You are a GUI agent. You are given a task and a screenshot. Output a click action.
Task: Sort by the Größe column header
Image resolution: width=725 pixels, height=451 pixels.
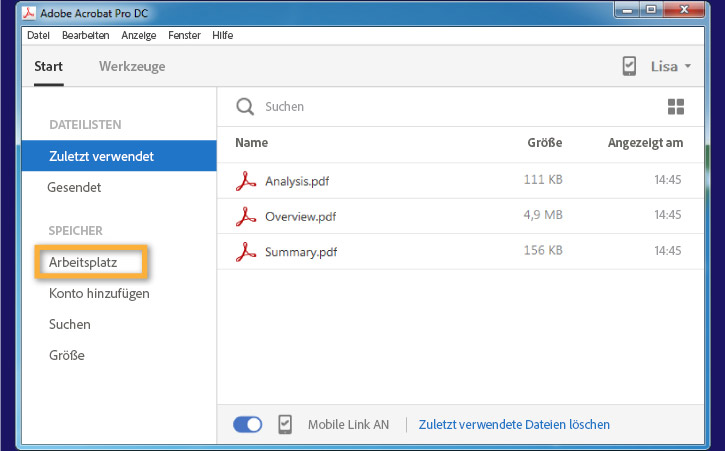pyautogui.click(x=545, y=142)
